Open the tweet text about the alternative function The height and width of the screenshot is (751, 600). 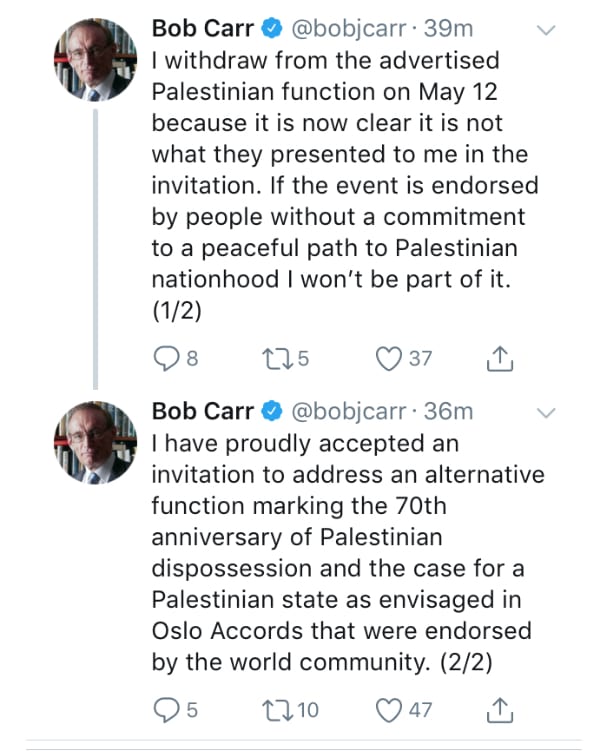(x=340, y=552)
